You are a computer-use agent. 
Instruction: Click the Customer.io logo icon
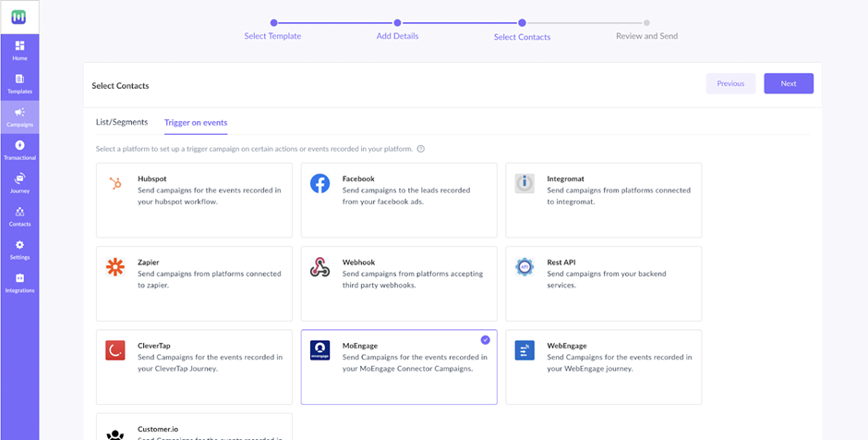click(x=115, y=434)
